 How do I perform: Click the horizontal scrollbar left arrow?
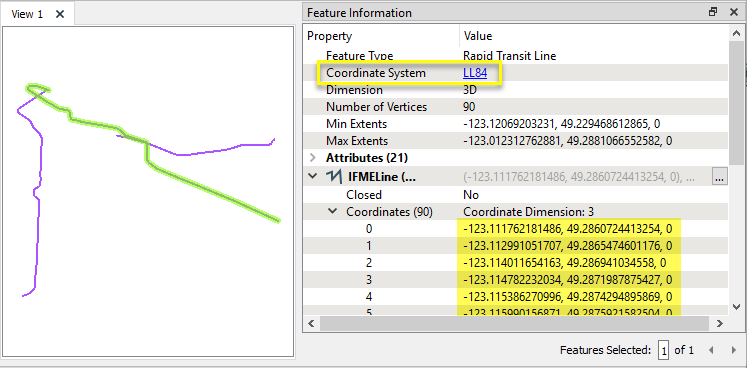[x=312, y=324]
